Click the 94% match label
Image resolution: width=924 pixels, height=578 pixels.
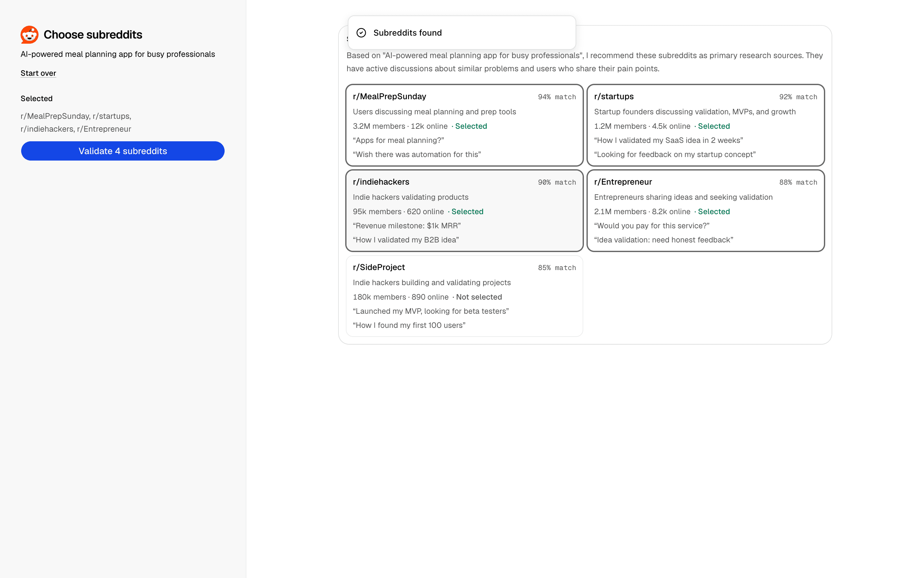[x=557, y=97]
